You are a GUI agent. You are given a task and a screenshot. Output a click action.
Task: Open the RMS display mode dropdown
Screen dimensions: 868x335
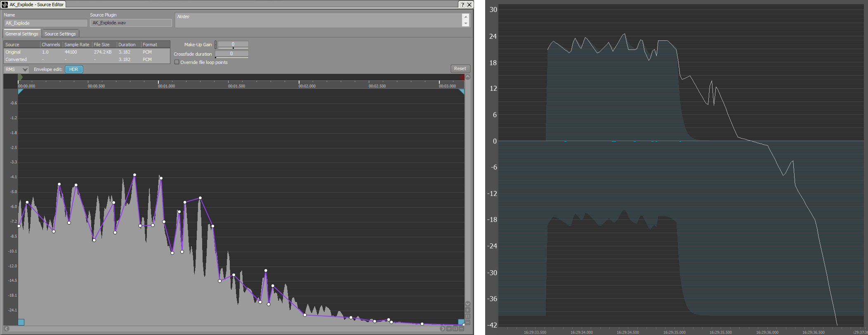16,69
